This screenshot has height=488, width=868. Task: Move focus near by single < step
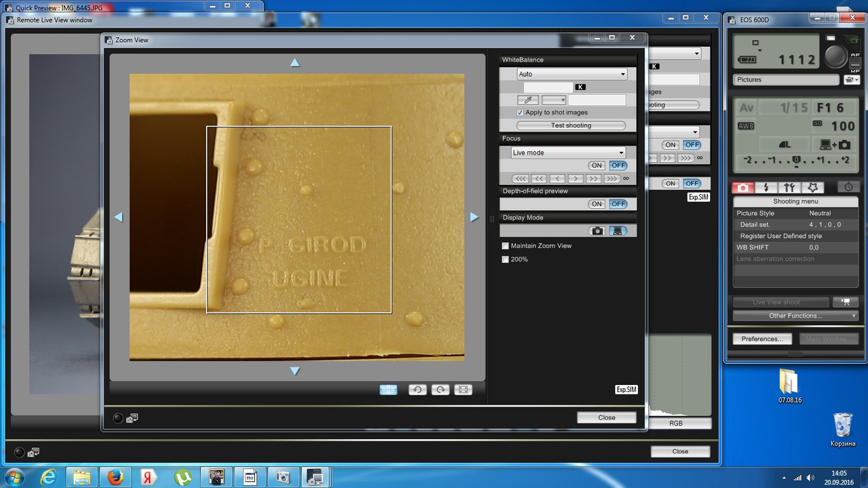point(557,178)
